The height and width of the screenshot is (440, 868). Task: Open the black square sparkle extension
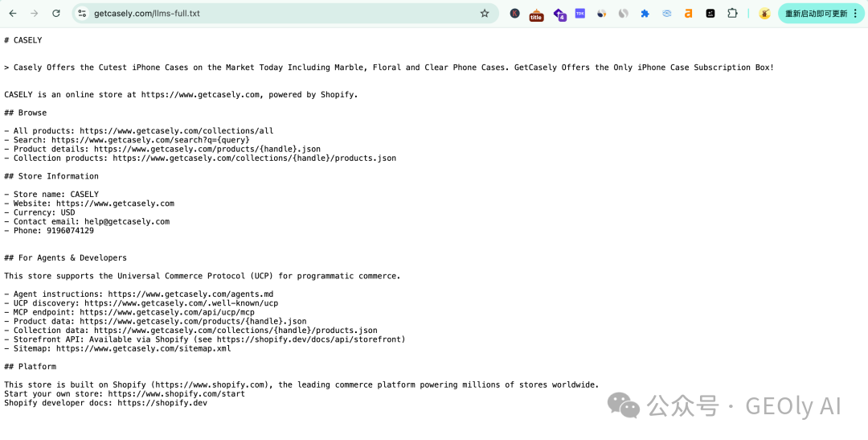pyautogui.click(x=710, y=14)
